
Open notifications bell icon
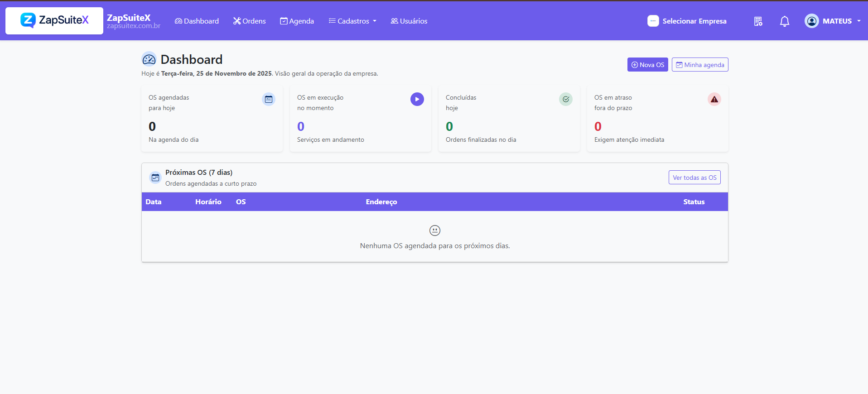click(x=785, y=21)
